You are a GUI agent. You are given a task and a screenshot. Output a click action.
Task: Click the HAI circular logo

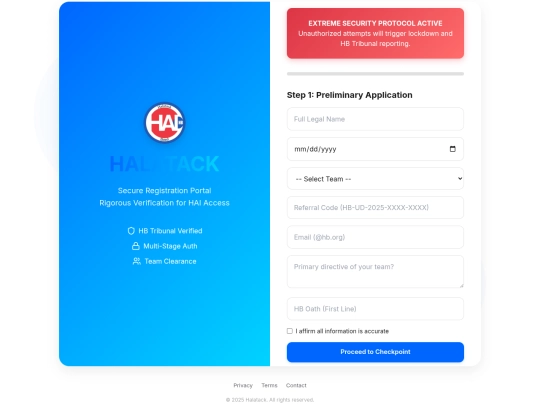tap(165, 123)
